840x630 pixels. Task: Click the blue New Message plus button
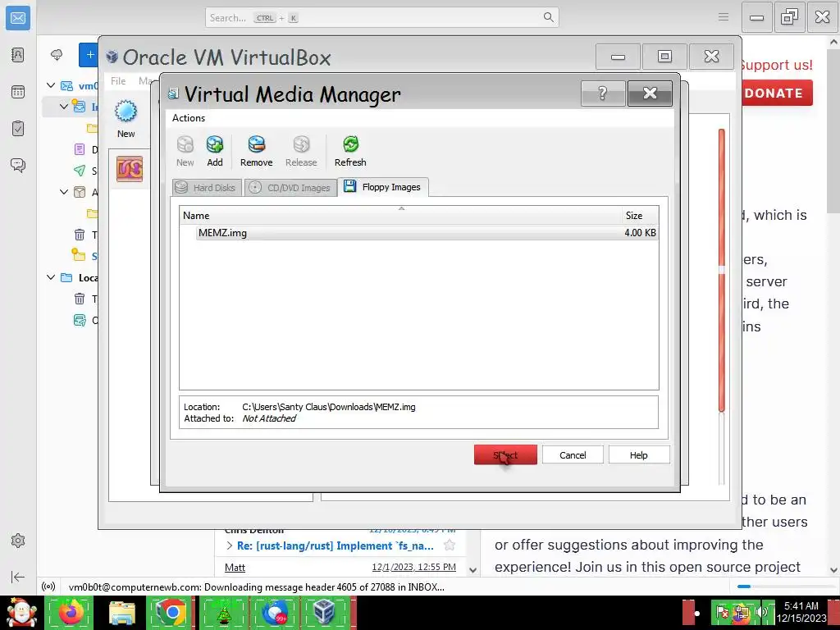click(89, 55)
